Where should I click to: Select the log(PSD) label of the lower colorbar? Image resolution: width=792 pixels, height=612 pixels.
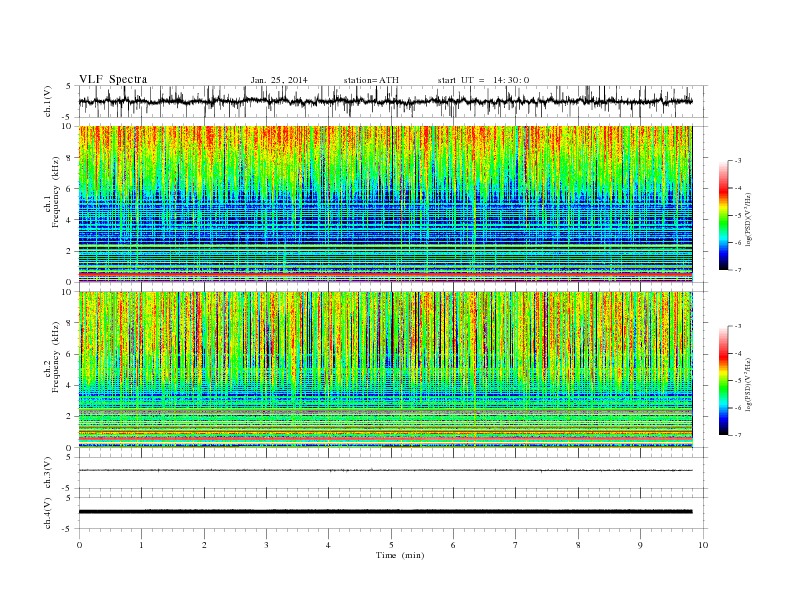coord(749,384)
